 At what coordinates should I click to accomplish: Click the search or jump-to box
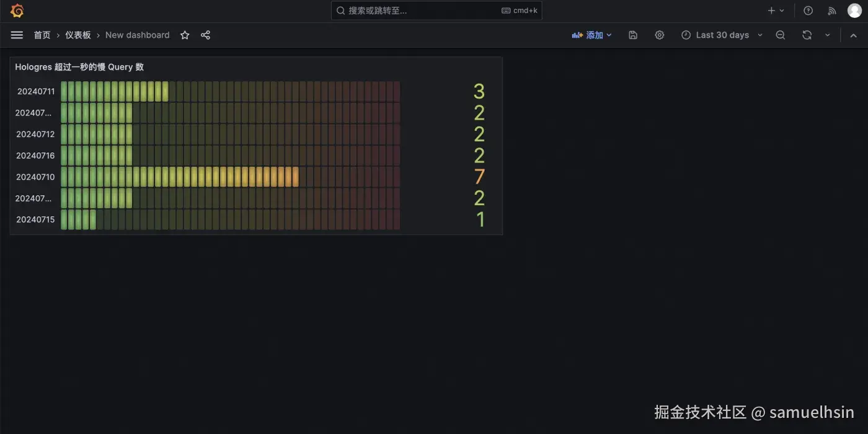tap(436, 11)
